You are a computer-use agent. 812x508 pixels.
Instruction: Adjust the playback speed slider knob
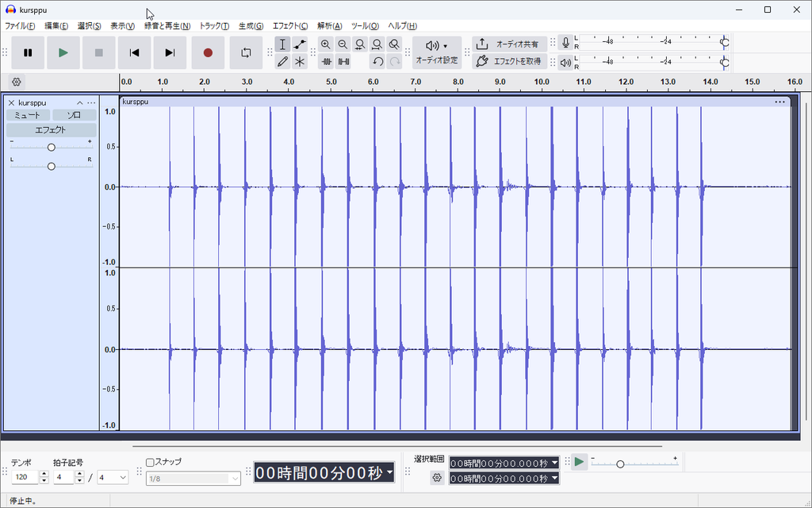[x=620, y=464]
